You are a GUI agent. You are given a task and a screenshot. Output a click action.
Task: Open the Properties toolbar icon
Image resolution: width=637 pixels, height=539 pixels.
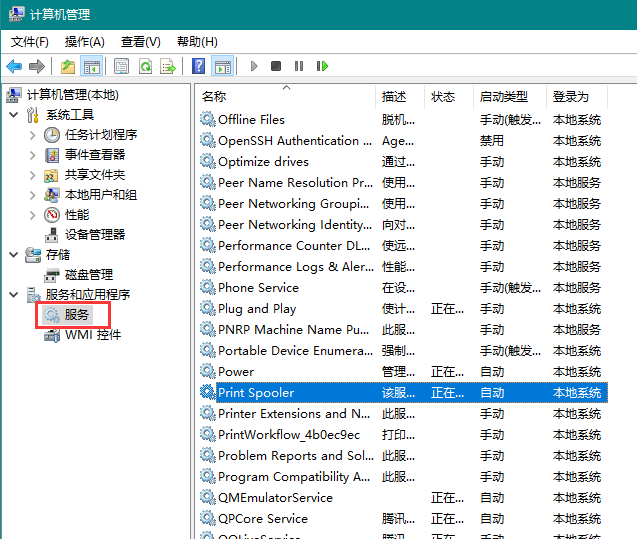(121, 66)
